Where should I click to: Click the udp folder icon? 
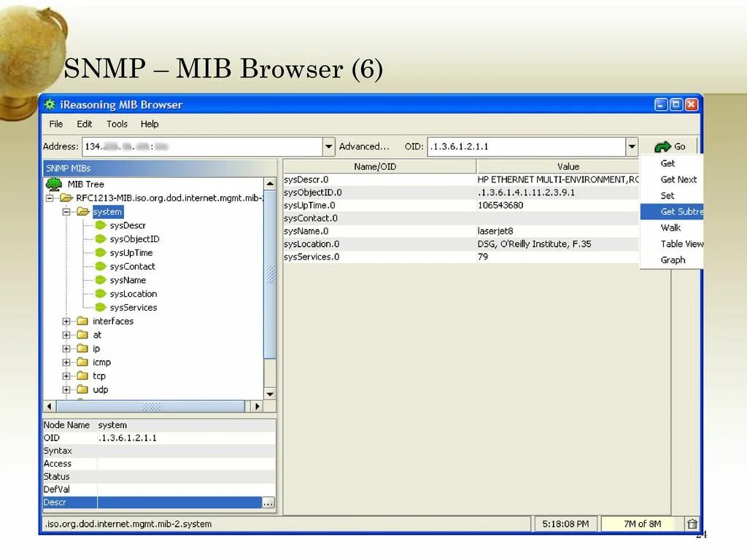tap(82, 389)
